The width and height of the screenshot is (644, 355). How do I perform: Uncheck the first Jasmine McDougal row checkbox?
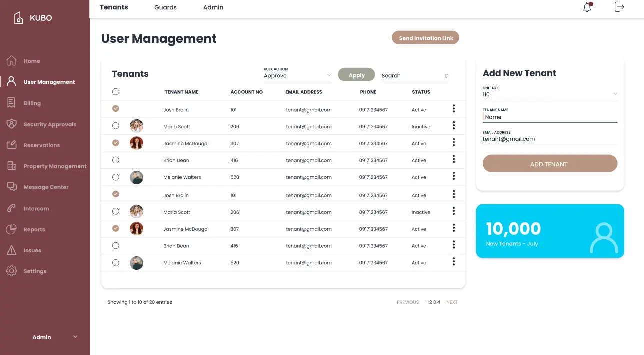pos(116,143)
